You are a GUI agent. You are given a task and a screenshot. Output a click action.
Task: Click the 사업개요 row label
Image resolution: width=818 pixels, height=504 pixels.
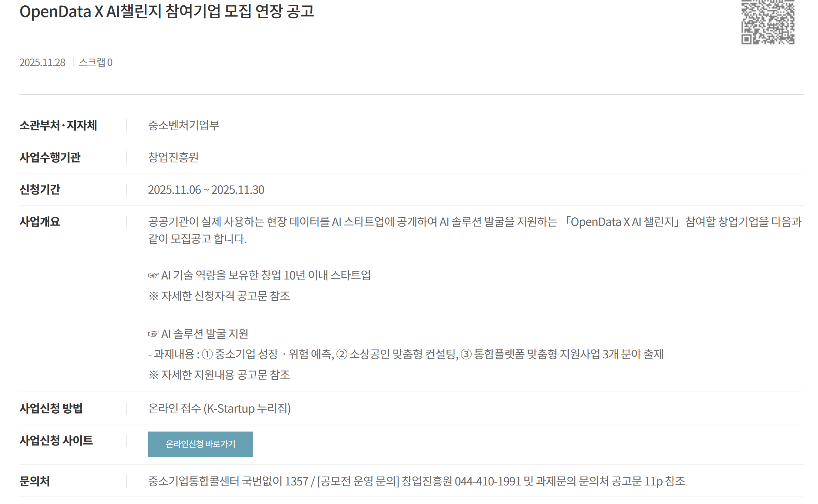40,222
